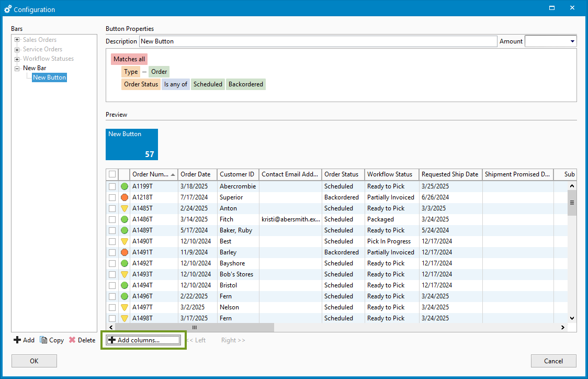The image size is (588, 379).
Task: Check the box for order A1486T
Action: [x=112, y=219]
